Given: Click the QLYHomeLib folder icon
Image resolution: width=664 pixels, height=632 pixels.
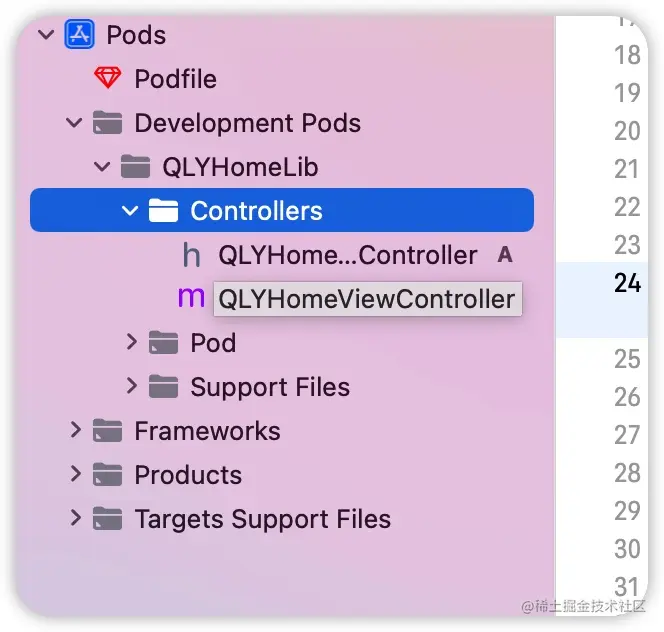Looking at the screenshot, I should 136,166.
